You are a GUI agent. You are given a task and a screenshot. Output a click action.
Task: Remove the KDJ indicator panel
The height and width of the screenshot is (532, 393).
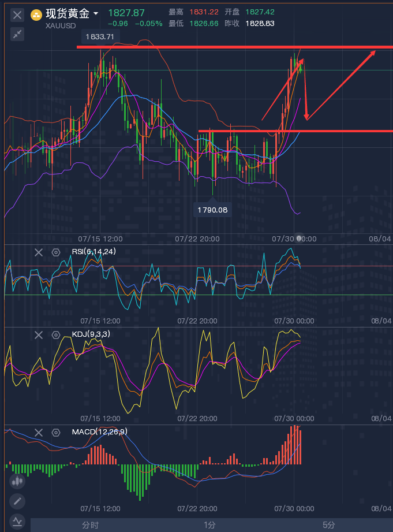[39, 335]
